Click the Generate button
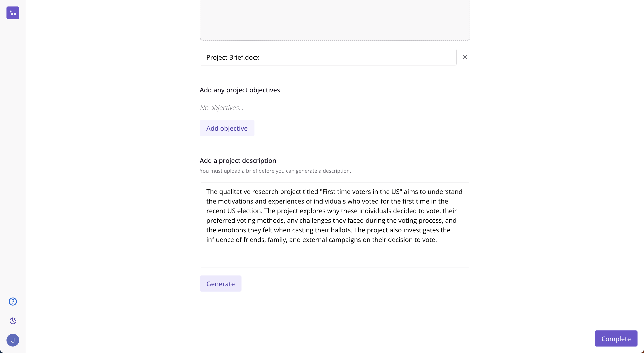Image resolution: width=644 pixels, height=353 pixels. point(220,284)
